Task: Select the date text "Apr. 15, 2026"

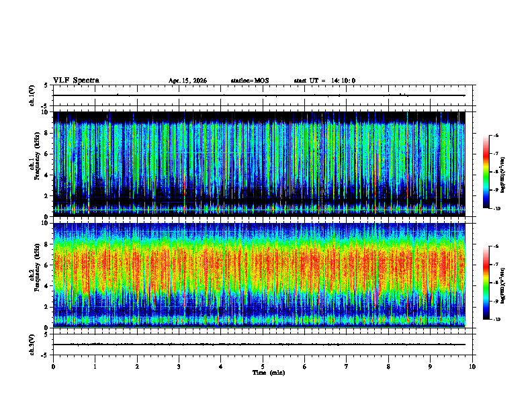Action: click(x=187, y=81)
